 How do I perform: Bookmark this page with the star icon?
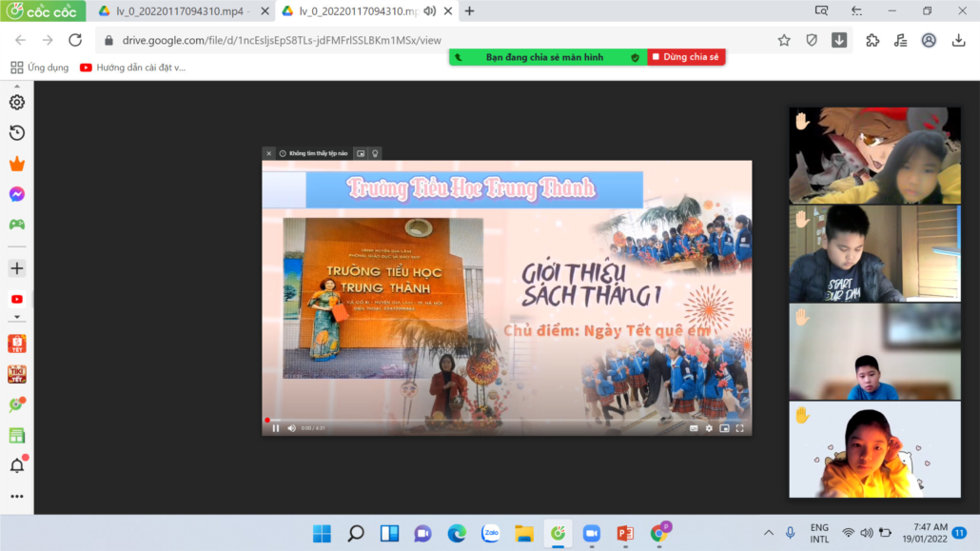point(784,40)
